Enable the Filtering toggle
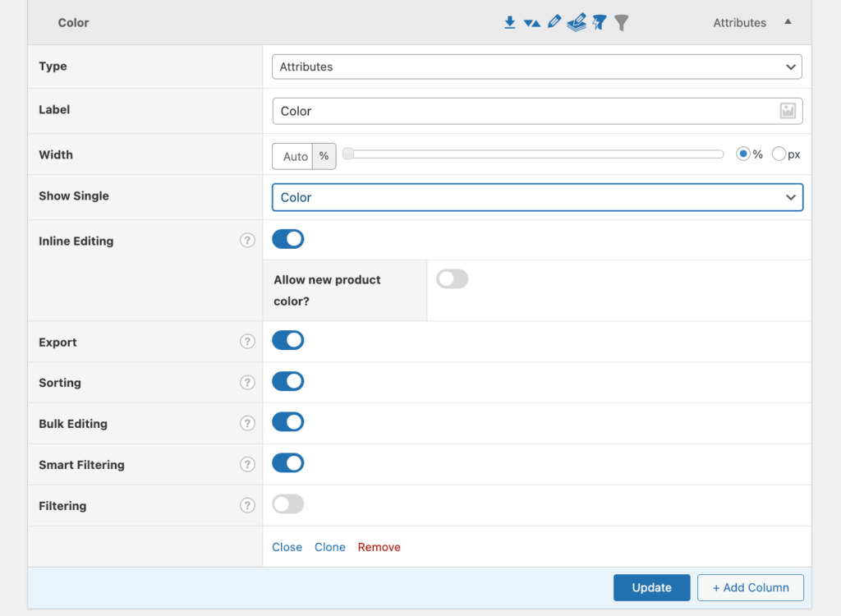The image size is (841, 616). click(x=288, y=504)
